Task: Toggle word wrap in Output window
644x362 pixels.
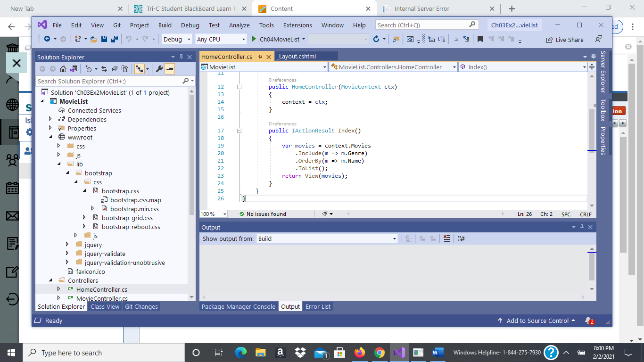Action: point(461,239)
